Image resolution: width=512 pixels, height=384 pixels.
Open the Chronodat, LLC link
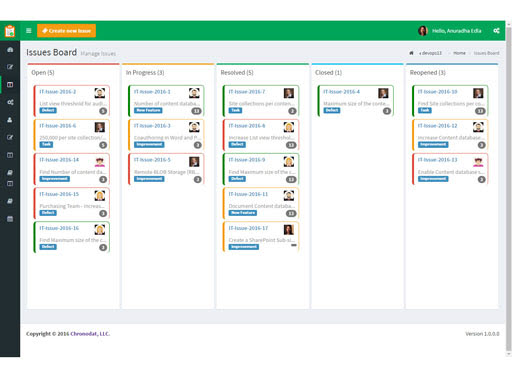[90, 334]
